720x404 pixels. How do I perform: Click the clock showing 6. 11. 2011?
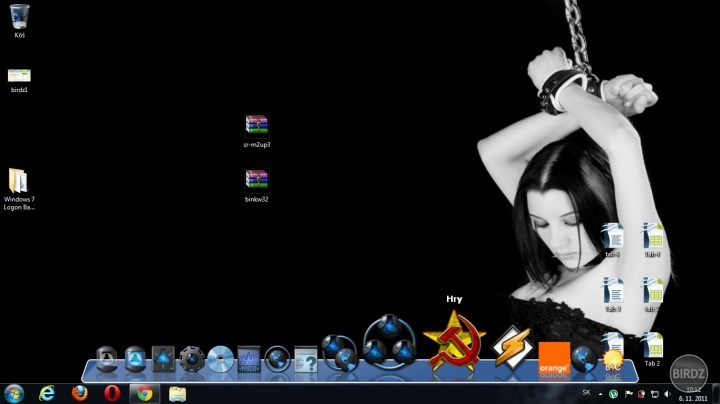(x=693, y=394)
